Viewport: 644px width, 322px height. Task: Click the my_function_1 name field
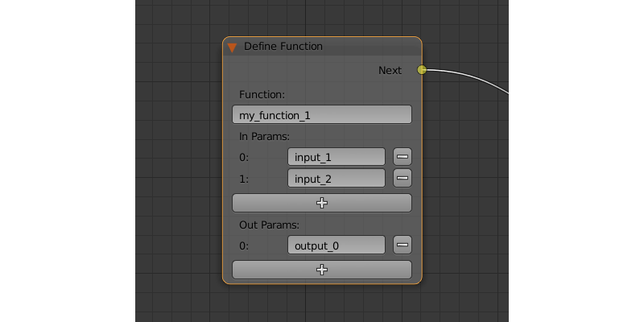pos(321,115)
